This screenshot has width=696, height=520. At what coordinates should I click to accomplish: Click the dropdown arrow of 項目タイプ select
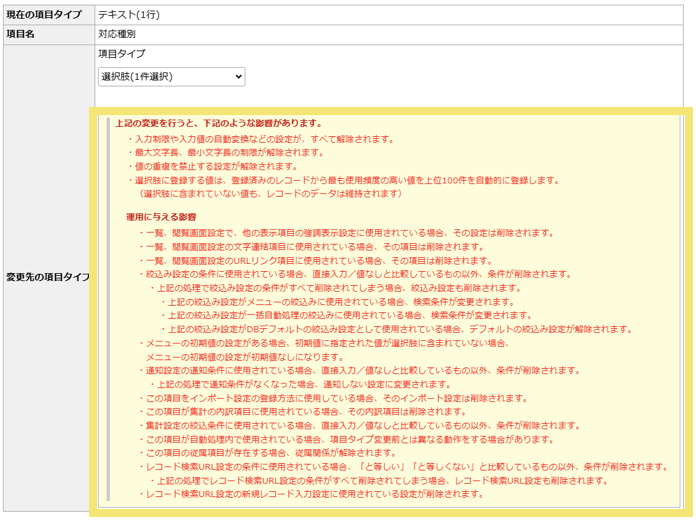(x=237, y=77)
